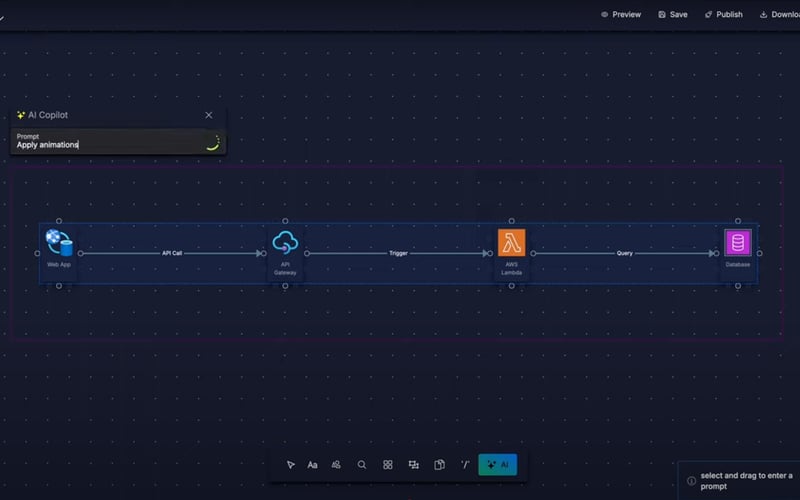Click the Publish rocket icon
This screenshot has height=500, width=800.
(708, 14)
